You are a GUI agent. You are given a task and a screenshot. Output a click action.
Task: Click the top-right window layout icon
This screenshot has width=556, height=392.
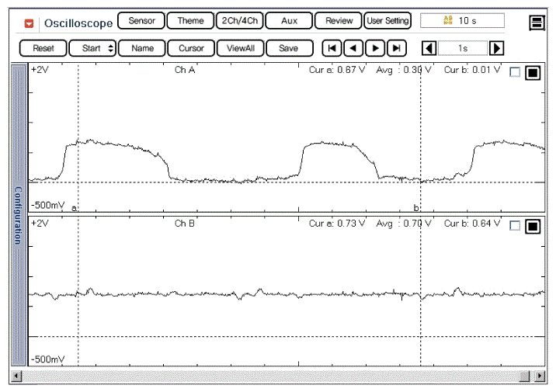tap(537, 23)
